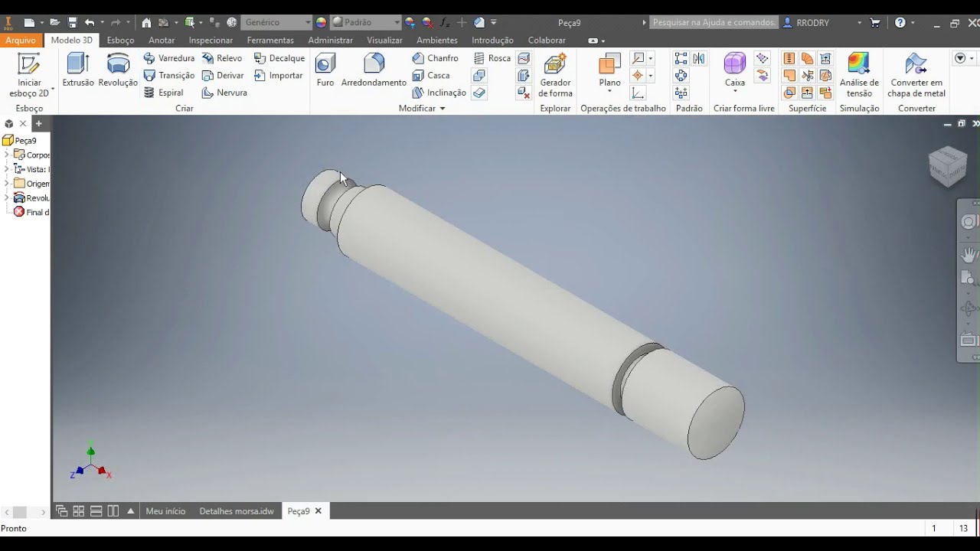Select the Extrusão tool

[x=78, y=70]
